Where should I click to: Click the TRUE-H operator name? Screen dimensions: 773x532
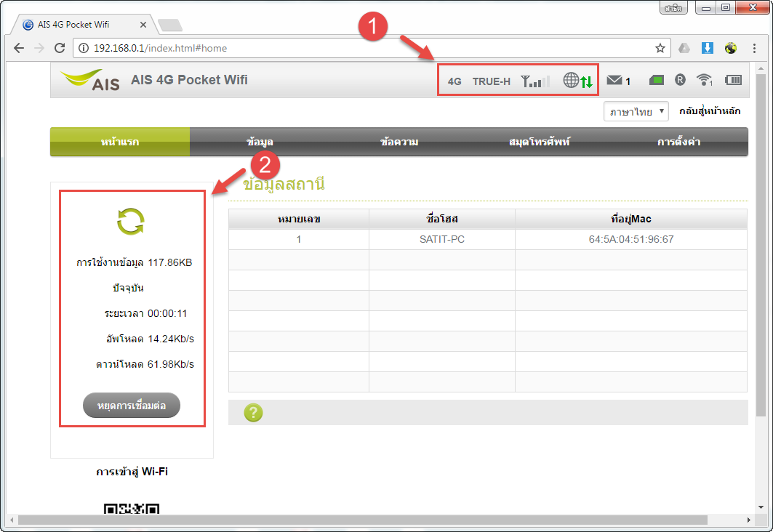click(492, 81)
